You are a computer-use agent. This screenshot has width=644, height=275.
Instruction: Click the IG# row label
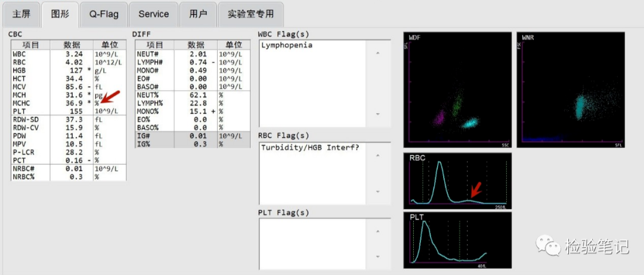coord(143,136)
